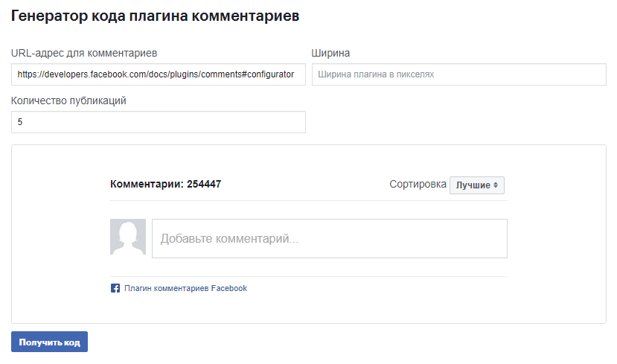
Task: Click the default user avatar placeholder
Action: (x=128, y=237)
